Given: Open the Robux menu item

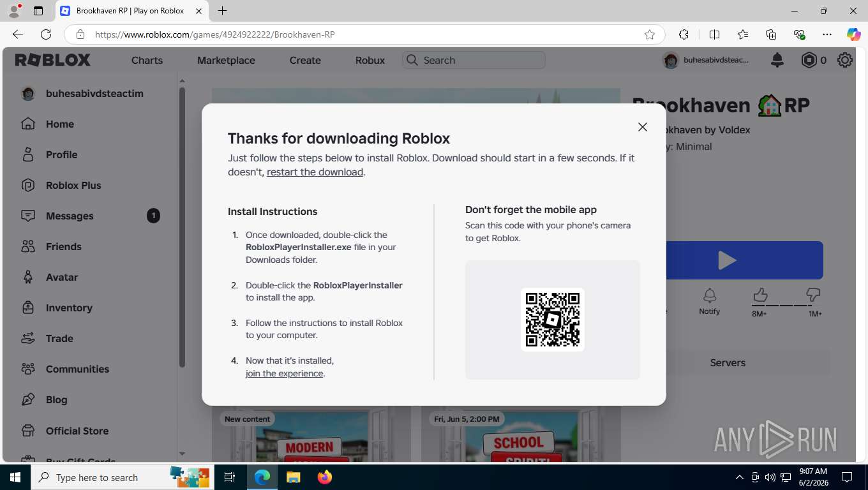Looking at the screenshot, I should (x=370, y=60).
